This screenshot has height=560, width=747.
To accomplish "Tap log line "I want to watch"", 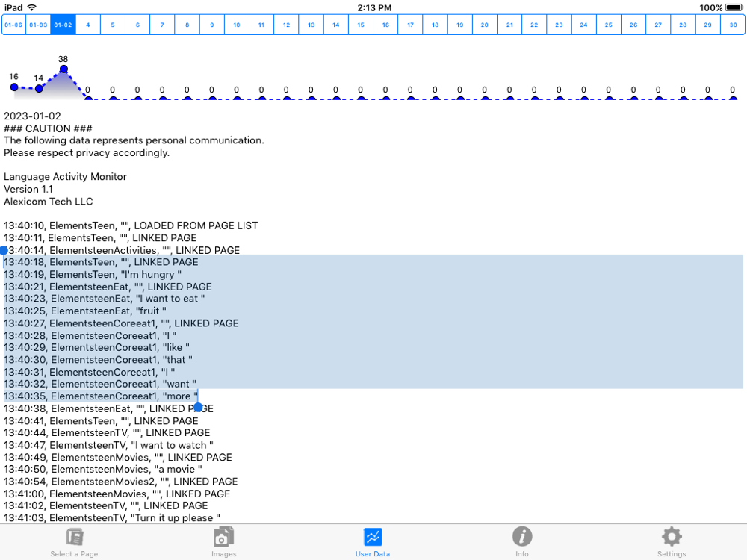I will tap(108, 445).
